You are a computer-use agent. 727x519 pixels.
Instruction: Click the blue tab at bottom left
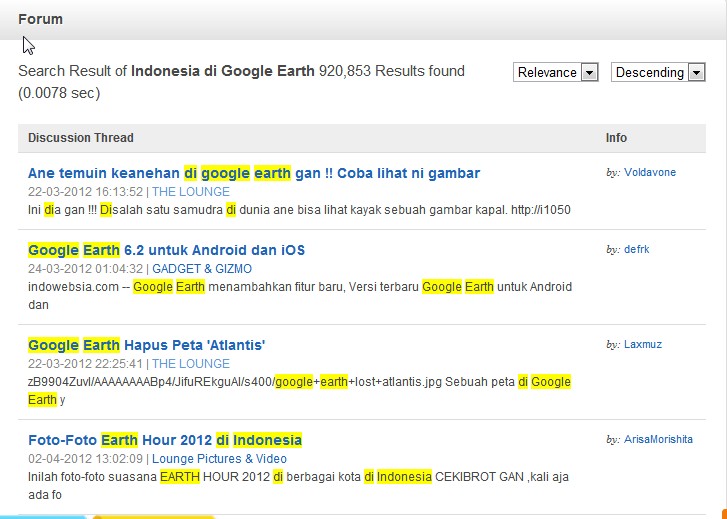tap(42, 516)
